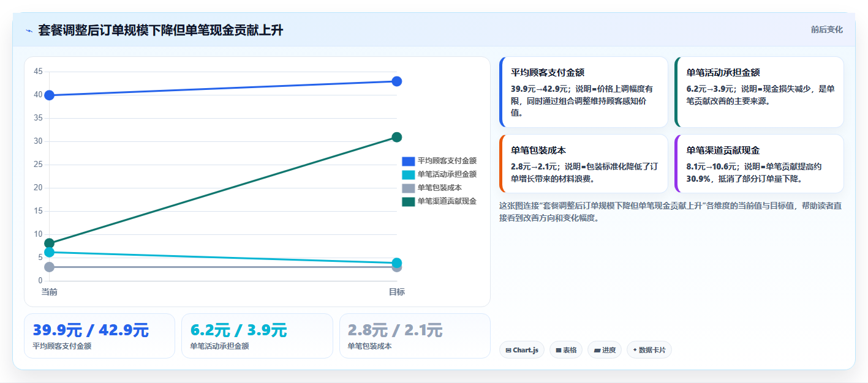868x383 pixels.
Task: Click legend label 单笔包装成本
Action: (439, 188)
